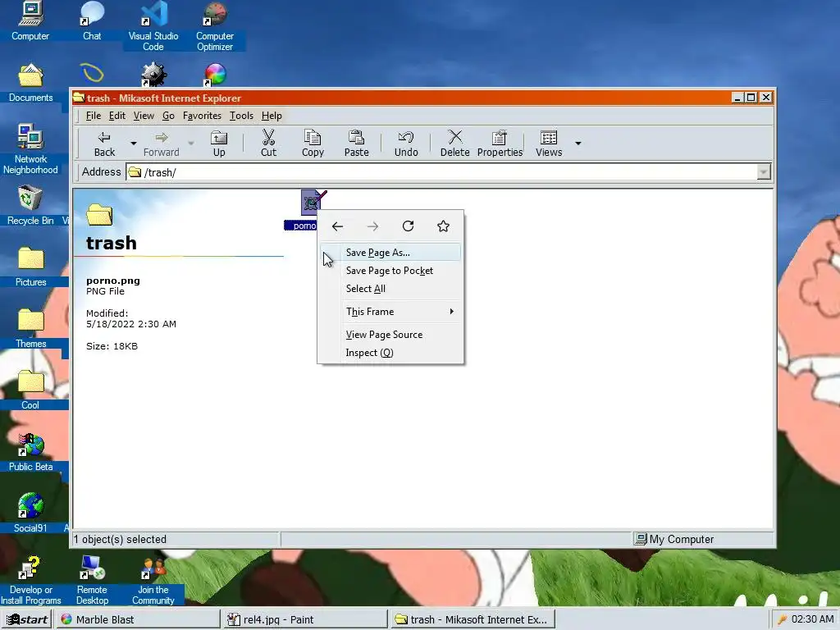Image resolution: width=840 pixels, height=630 pixels.
Task: Open the Cool desktop folder
Action: (30, 390)
